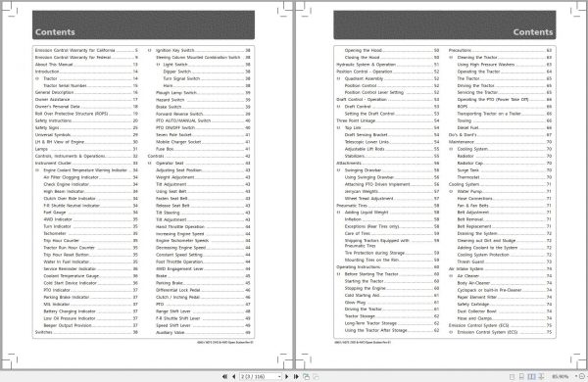
Task: Collapse marker beside 'Engine Coolant Temperature Warning Indicator'
Action: [37, 170]
